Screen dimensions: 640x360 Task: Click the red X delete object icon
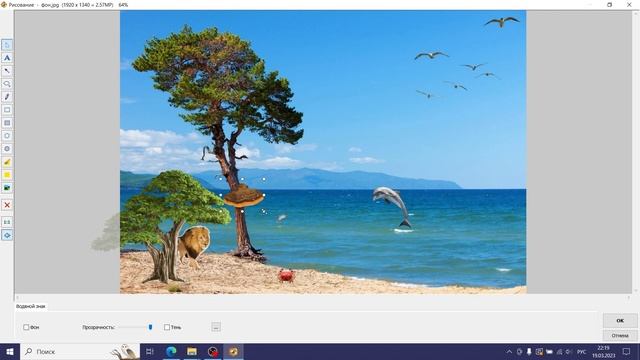tap(7, 205)
